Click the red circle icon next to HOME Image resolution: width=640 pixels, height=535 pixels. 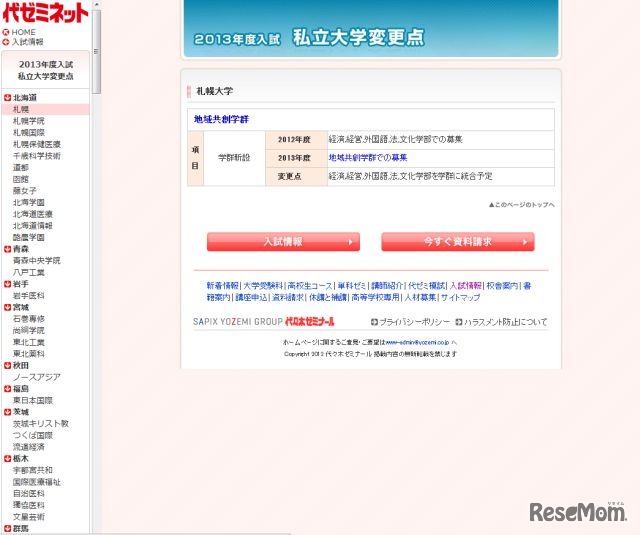[x=6, y=32]
